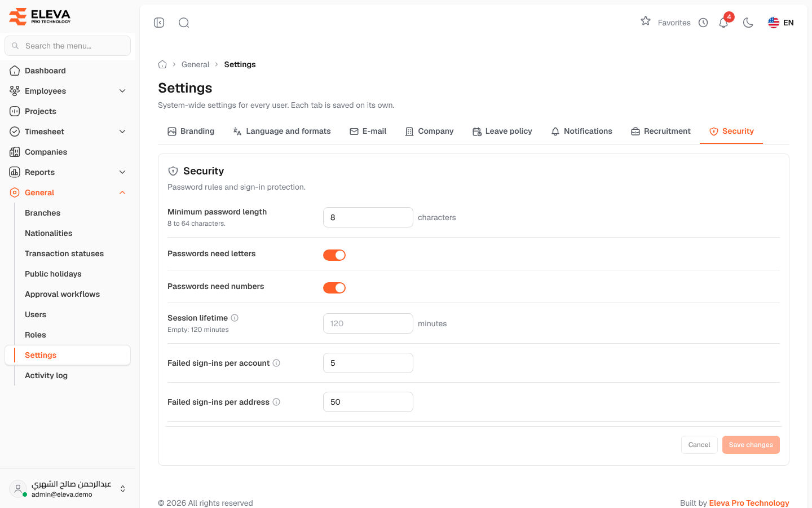The height and width of the screenshot is (508, 812).
Task: Collapse the sidebar with the panel icon
Action: 159,23
